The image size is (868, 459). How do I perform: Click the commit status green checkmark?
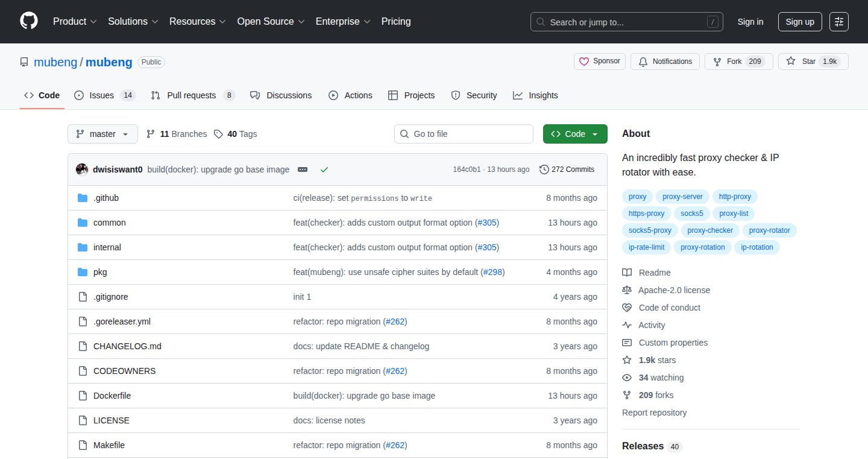click(324, 169)
